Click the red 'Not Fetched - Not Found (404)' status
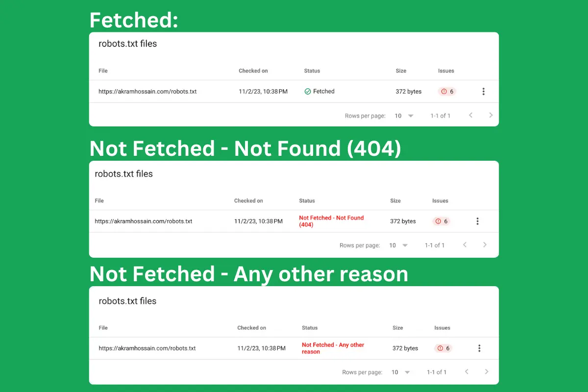The width and height of the screenshot is (588, 392). coord(331,221)
